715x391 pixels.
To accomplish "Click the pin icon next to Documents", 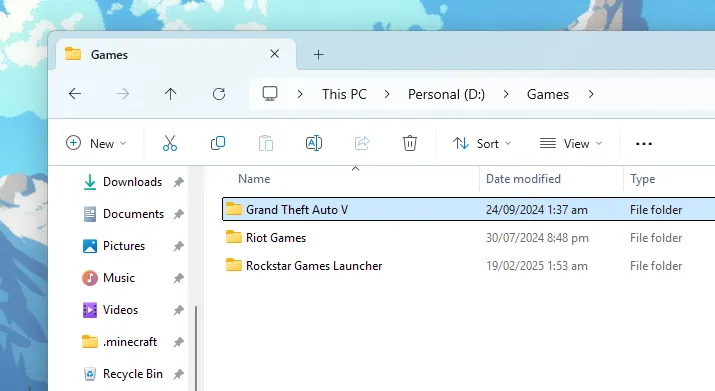I will tap(178, 214).
